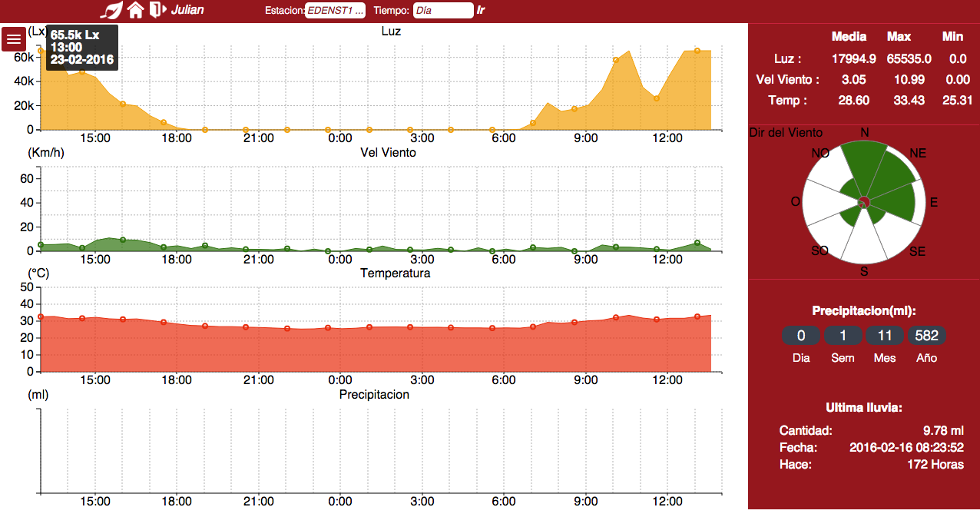Click the logout door icon
The width and height of the screenshot is (980, 517).
point(157,10)
